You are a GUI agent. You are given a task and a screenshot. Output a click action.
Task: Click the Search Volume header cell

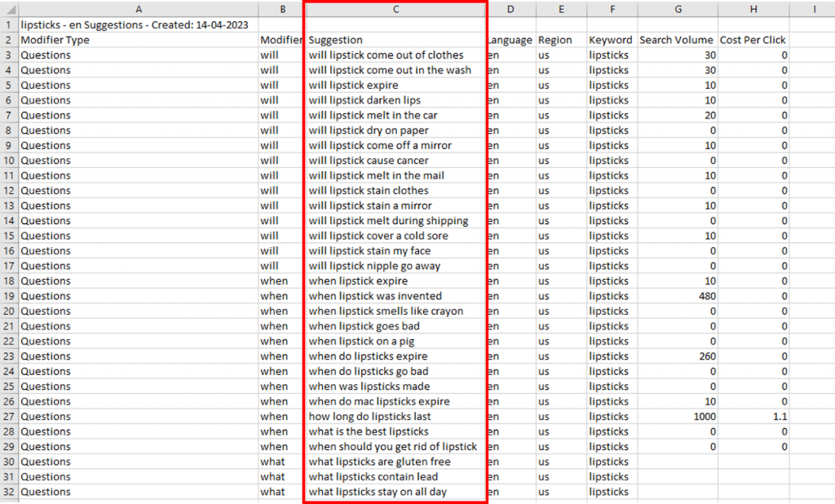pos(676,40)
